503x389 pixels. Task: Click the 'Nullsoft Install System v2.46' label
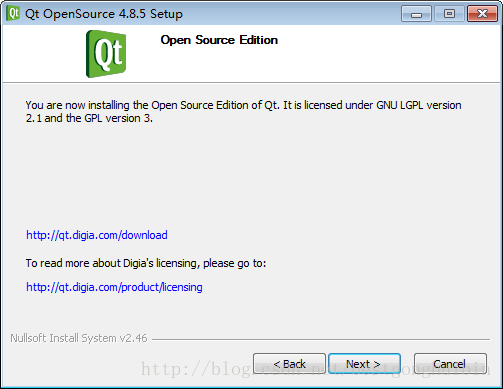coord(79,338)
